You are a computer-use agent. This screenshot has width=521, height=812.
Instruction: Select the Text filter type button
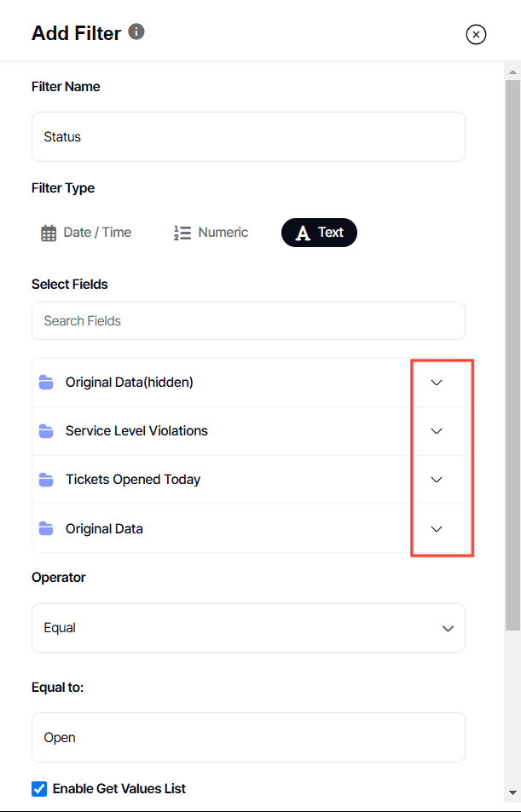[319, 232]
